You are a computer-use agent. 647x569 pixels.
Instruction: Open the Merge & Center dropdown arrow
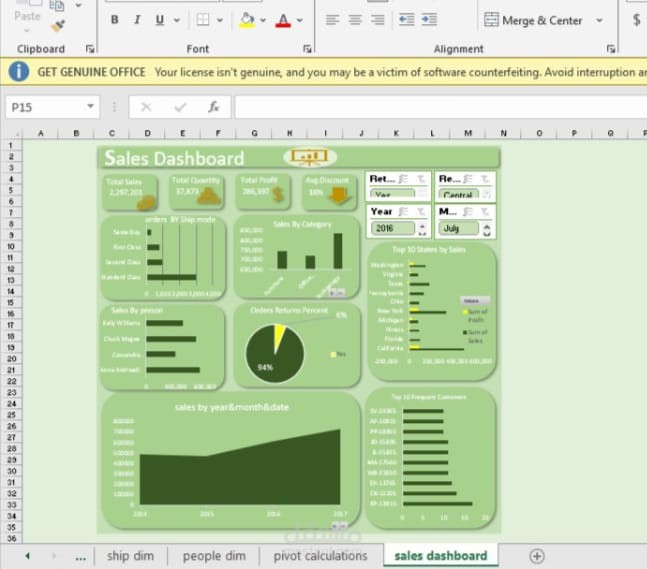[600, 20]
